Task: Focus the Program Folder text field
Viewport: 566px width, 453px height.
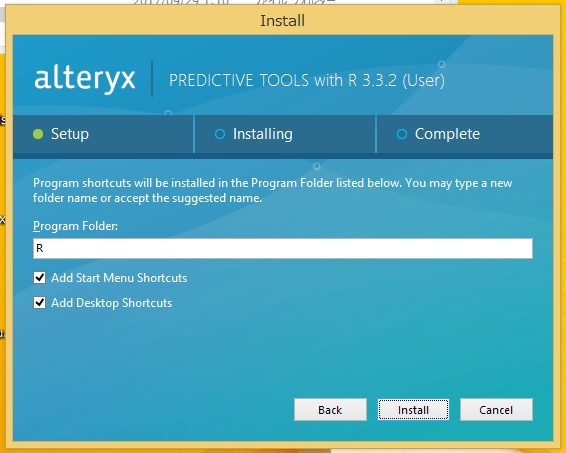Action: click(283, 248)
